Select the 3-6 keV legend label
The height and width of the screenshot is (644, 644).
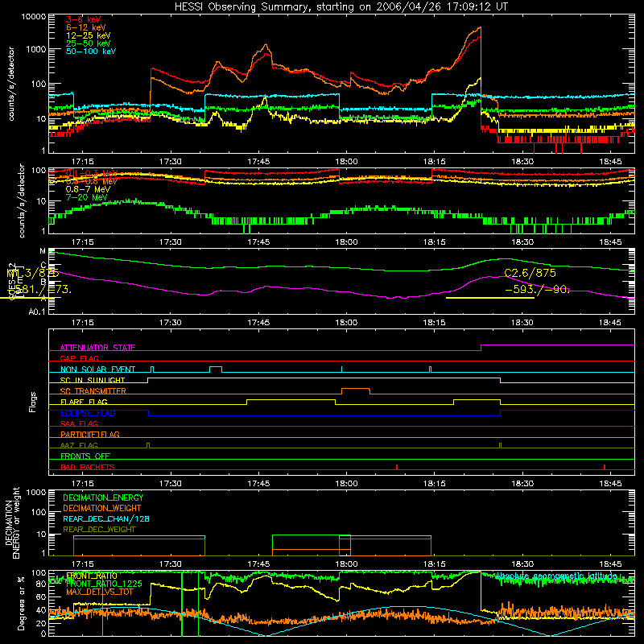(84, 19)
